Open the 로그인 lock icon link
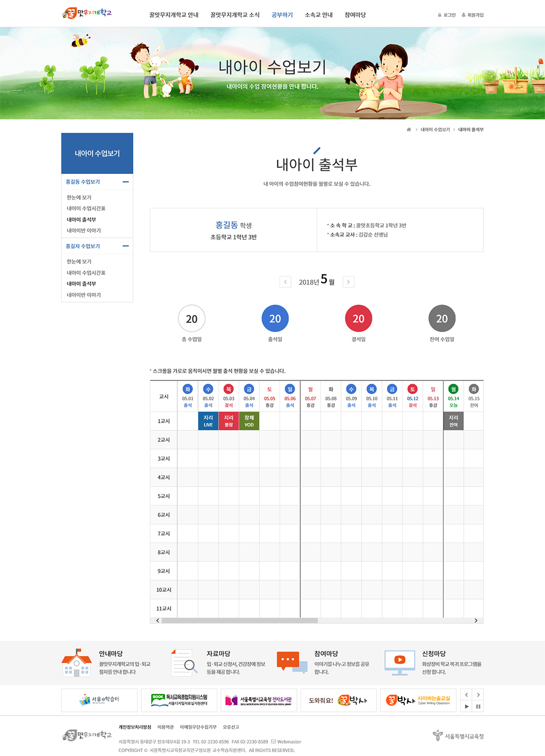The width and height of the screenshot is (545, 756). [447, 15]
